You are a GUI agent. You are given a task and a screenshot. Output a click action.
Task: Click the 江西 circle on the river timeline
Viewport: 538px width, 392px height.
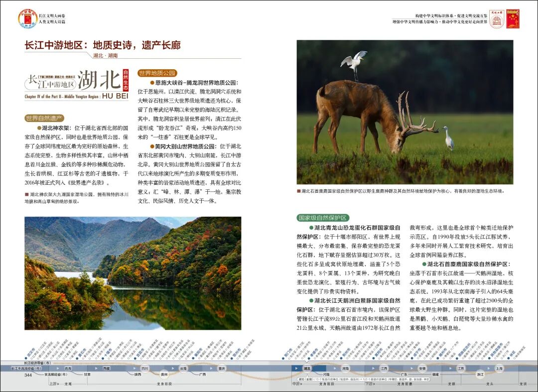tap(384, 368)
